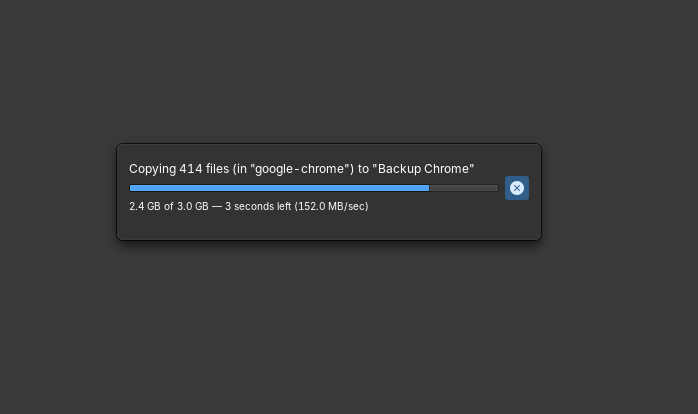Screen dimensions: 698x414
Task: Click empty dialog space below the status text
Action: [x=328, y=226]
